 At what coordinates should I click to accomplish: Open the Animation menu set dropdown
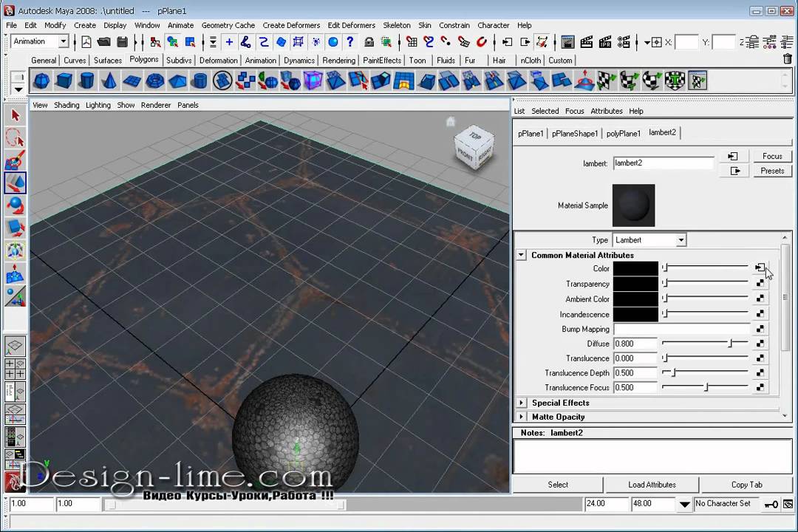(x=40, y=42)
